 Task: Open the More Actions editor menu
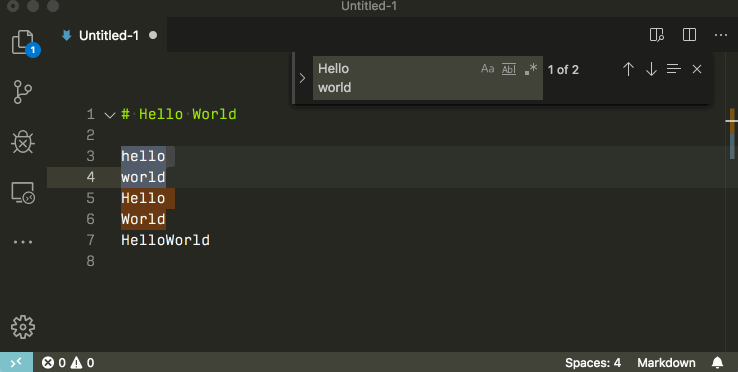(x=721, y=35)
